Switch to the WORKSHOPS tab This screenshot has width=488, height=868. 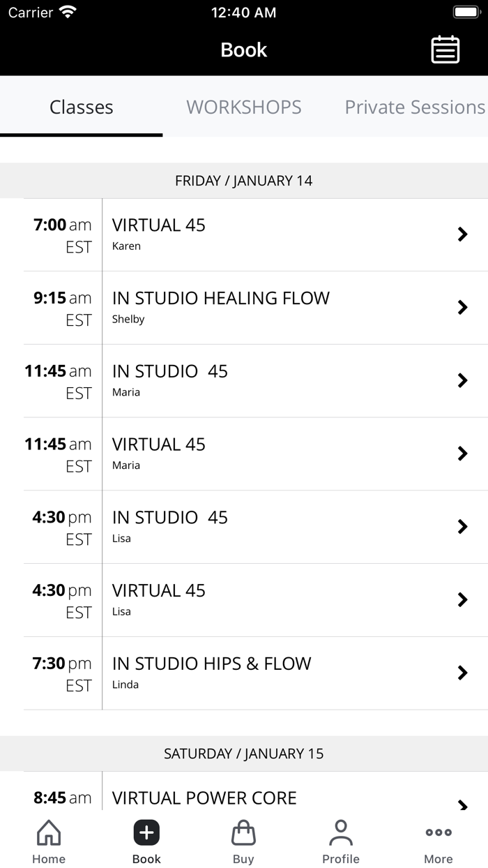(243, 107)
